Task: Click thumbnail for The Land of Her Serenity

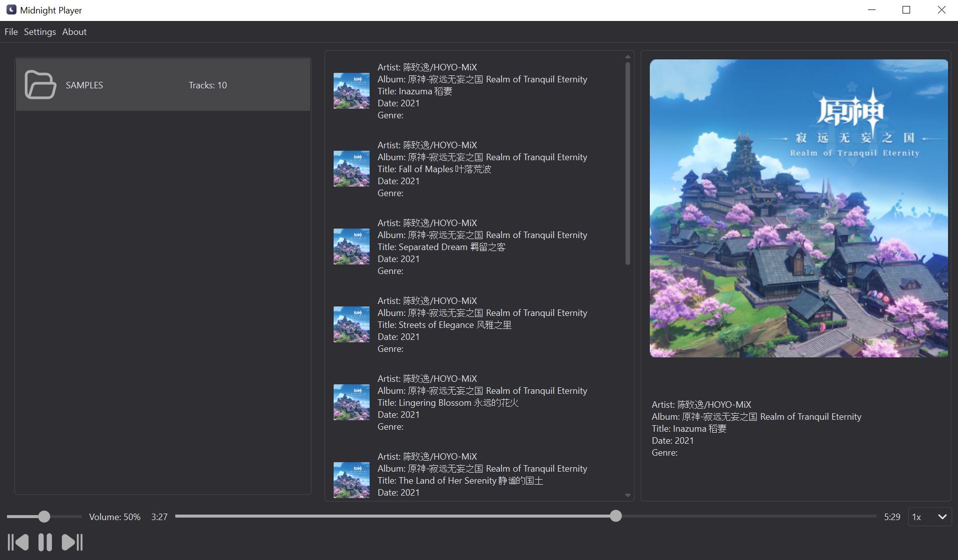Action: 352,480
